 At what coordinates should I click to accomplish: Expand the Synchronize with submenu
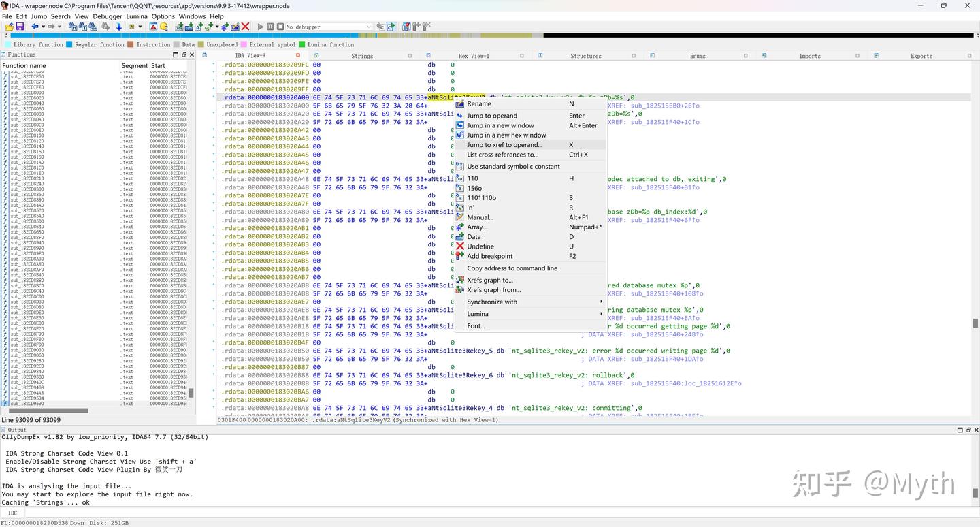click(x=530, y=302)
